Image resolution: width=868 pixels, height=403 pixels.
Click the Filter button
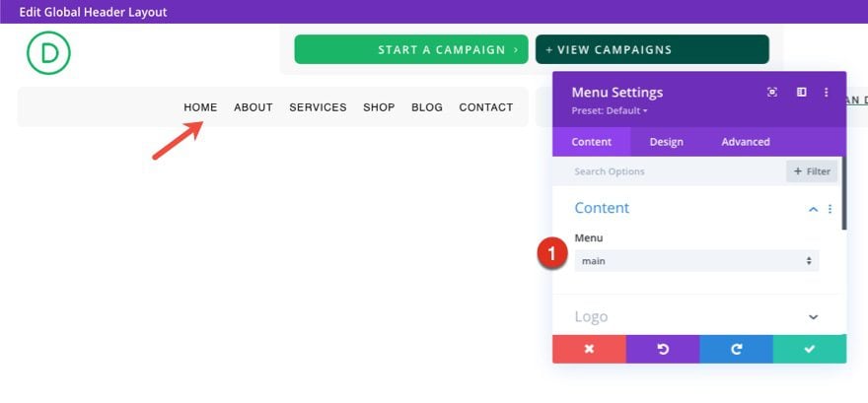click(812, 171)
